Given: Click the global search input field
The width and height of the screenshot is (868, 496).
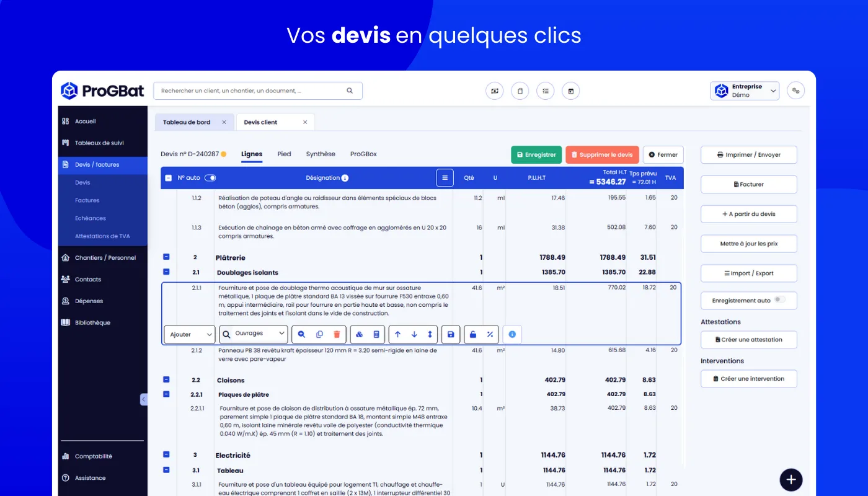Looking at the screenshot, I should pyautogui.click(x=258, y=91).
